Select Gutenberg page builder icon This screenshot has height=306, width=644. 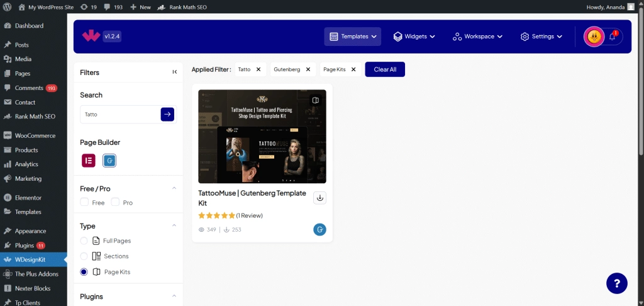point(109,161)
